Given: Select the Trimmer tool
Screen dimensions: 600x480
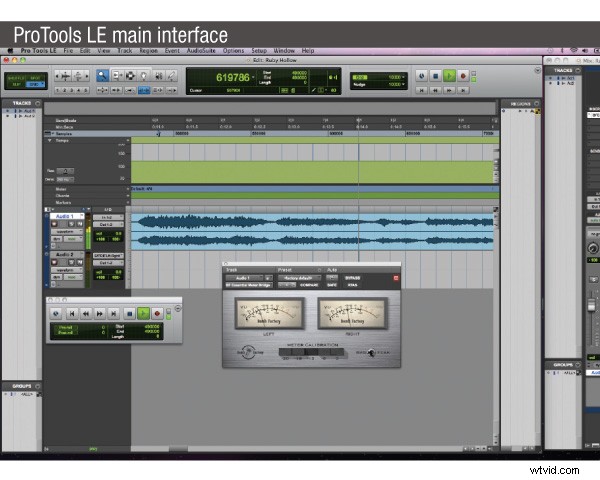Looking at the screenshot, I should pyautogui.click(x=116, y=76).
